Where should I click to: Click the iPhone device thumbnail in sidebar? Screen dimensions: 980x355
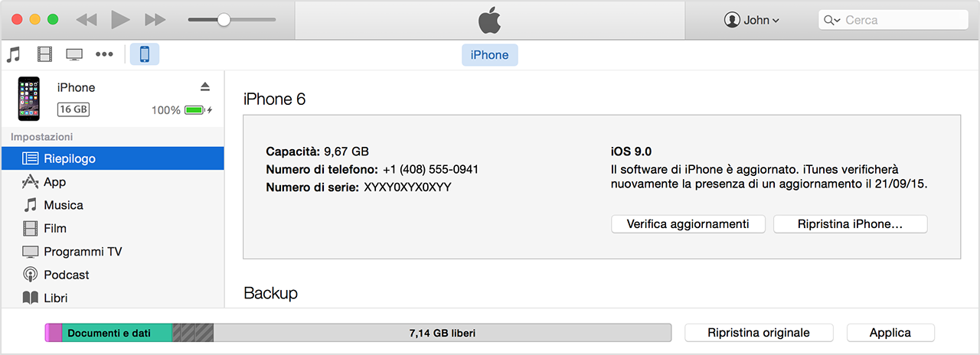click(x=29, y=99)
